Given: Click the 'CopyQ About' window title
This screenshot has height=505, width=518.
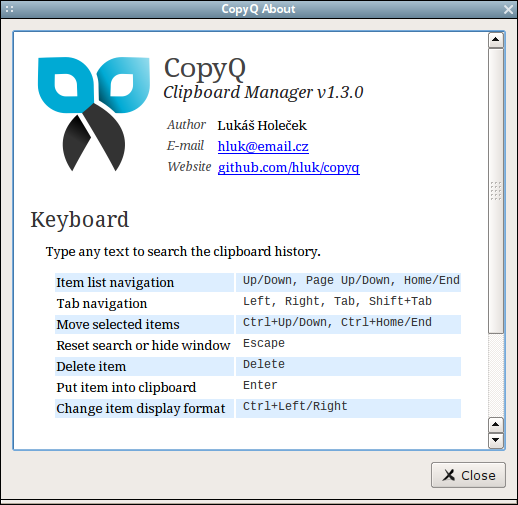Looking at the screenshot, I should (258, 9).
